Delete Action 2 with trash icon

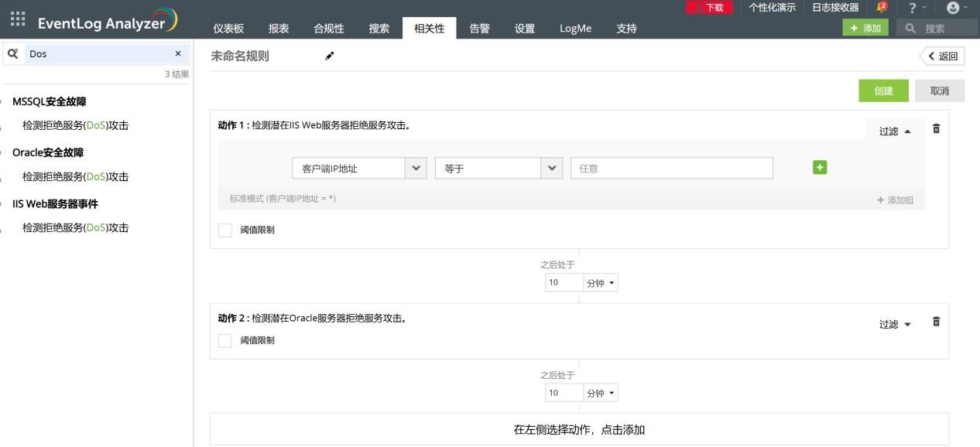click(936, 322)
